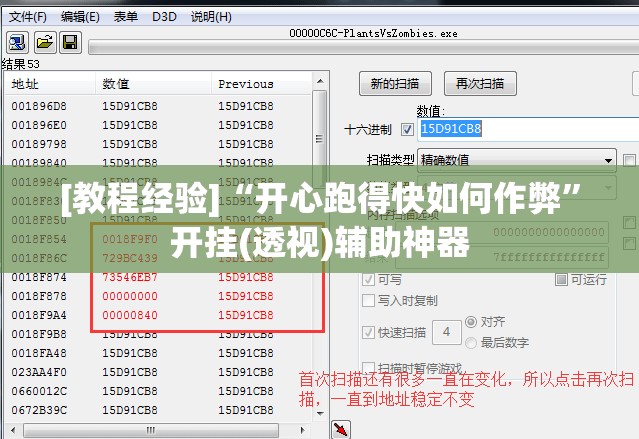The width and height of the screenshot is (639, 439).
Task: Click the results list vertical scrollbar thumb
Action: [x=320, y=139]
